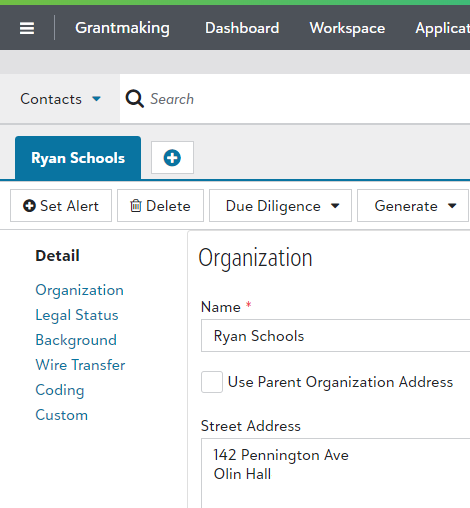Open the Generate dropdown menu
This screenshot has height=508, width=470.
pyautogui.click(x=414, y=206)
